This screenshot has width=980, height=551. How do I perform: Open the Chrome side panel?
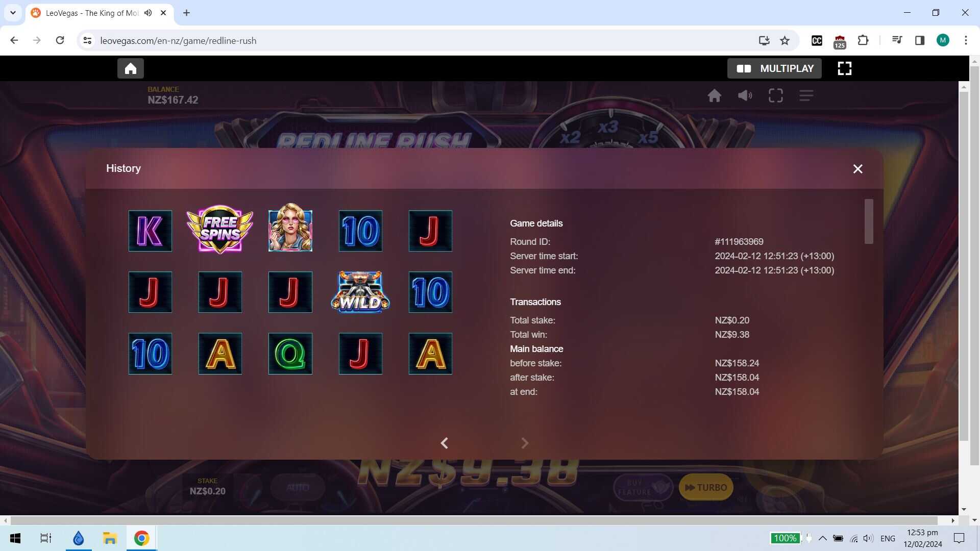pos(919,41)
